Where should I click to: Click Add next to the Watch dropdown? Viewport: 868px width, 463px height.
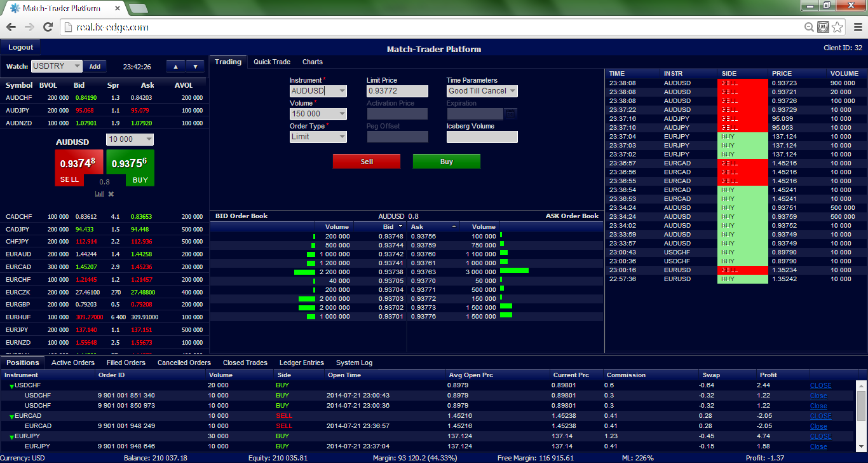[x=95, y=66]
